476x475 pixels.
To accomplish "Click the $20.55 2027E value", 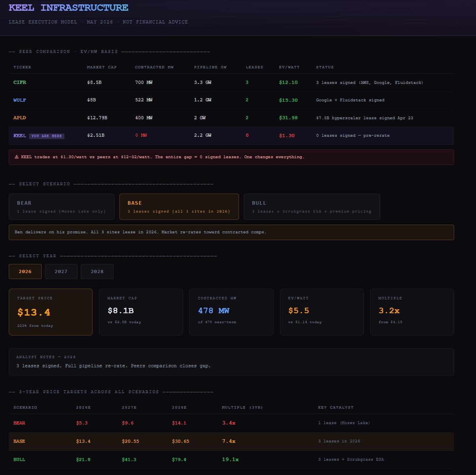I will (130, 441).
